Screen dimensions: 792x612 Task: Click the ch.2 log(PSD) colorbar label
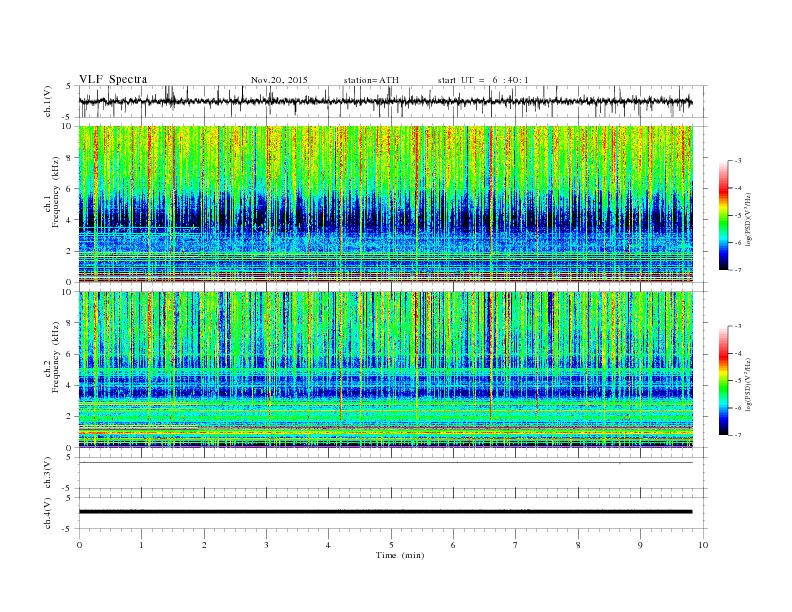(x=748, y=384)
